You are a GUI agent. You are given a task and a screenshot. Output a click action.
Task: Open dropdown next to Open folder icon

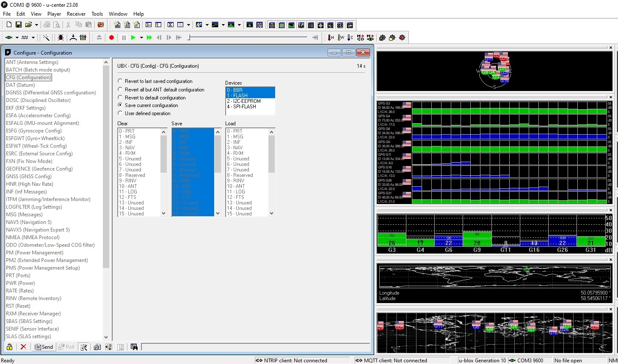click(x=36, y=25)
